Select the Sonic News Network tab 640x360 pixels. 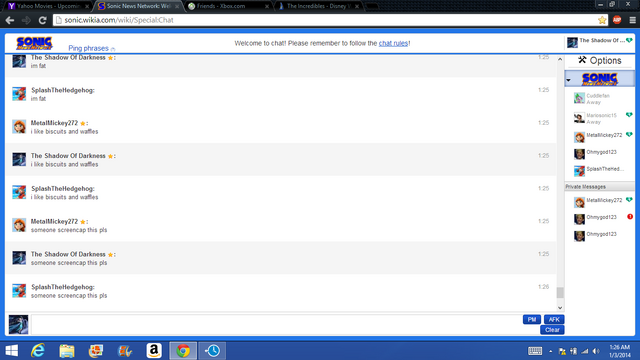point(138,6)
